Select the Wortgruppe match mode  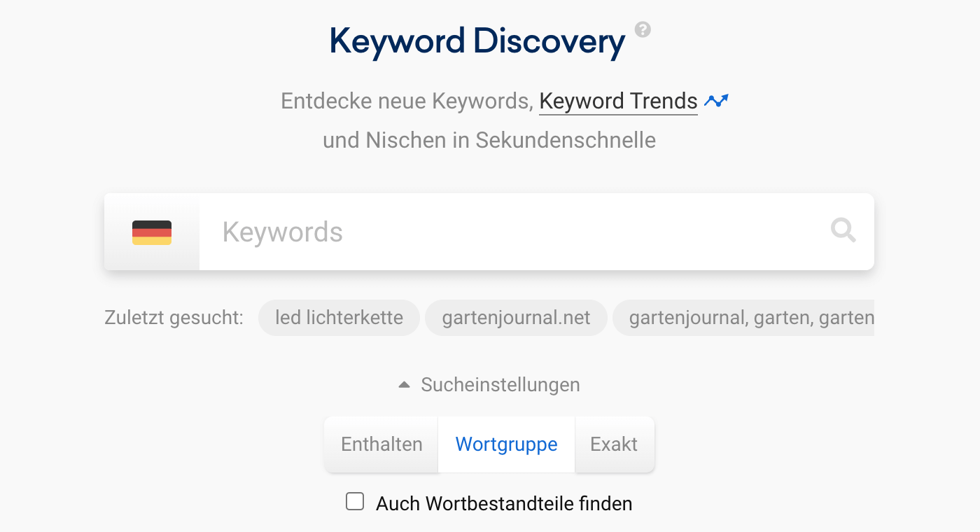[506, 444]
